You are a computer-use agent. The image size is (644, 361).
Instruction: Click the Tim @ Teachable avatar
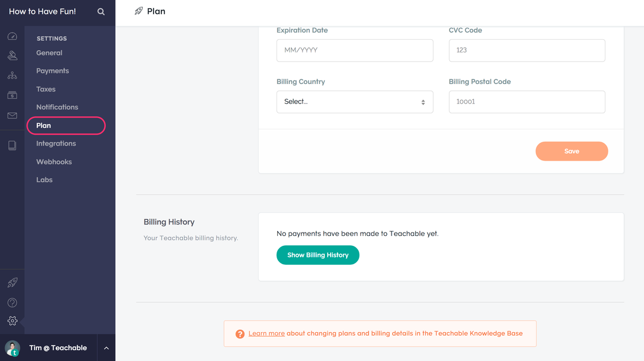point(12,348)
